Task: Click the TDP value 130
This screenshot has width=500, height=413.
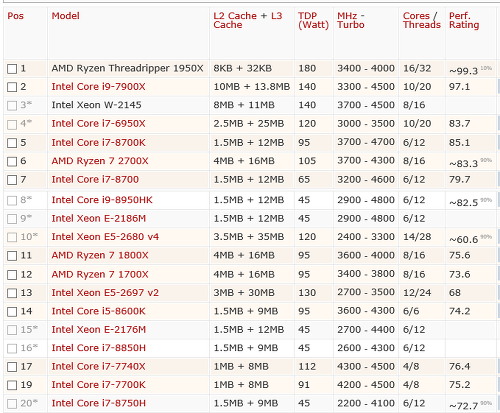Action: coord(307,293)
